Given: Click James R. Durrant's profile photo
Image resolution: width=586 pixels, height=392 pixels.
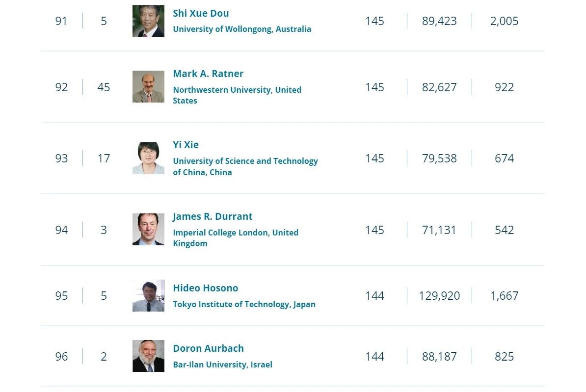Looking at the screenshot, I should coord(148,230).
